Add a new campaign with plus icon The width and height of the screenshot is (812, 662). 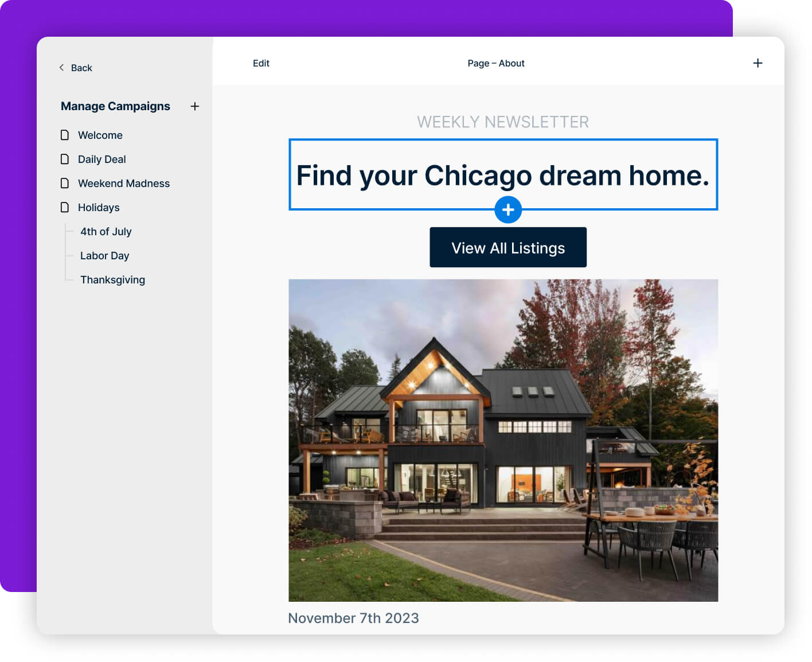(x=195, y=106)
